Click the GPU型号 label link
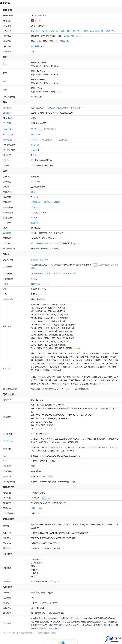 pyautogui.click(x=7, y=123)
